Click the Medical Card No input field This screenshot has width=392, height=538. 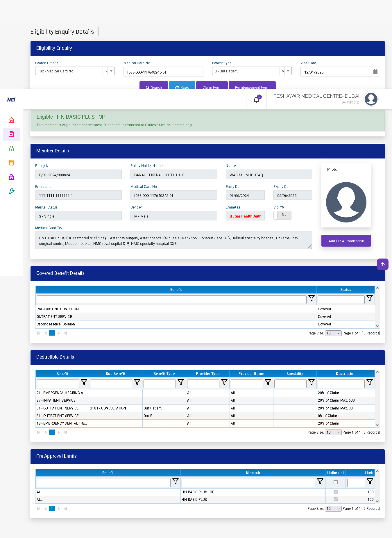[163, 72]
